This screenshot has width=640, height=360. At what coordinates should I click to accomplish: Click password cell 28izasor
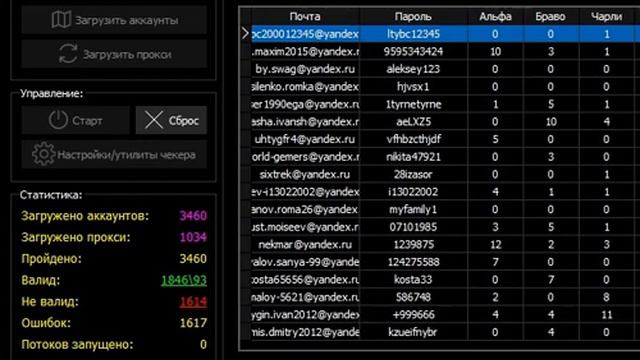(413, 174)
